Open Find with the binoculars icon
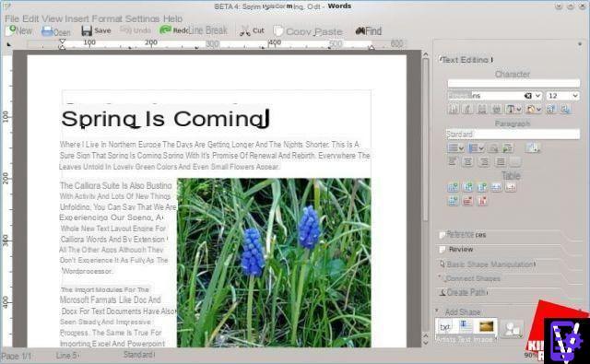The image size is (590, 364). coord(360,30)
